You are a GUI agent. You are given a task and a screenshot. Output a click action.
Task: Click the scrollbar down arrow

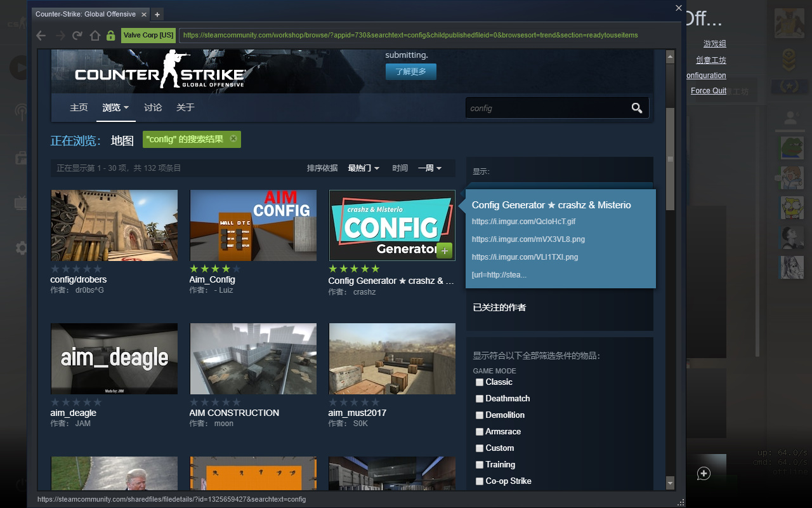(670, 484)
